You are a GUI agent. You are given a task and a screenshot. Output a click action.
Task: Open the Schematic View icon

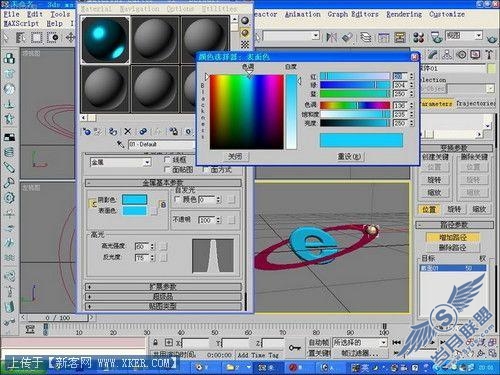coord(400,37)
